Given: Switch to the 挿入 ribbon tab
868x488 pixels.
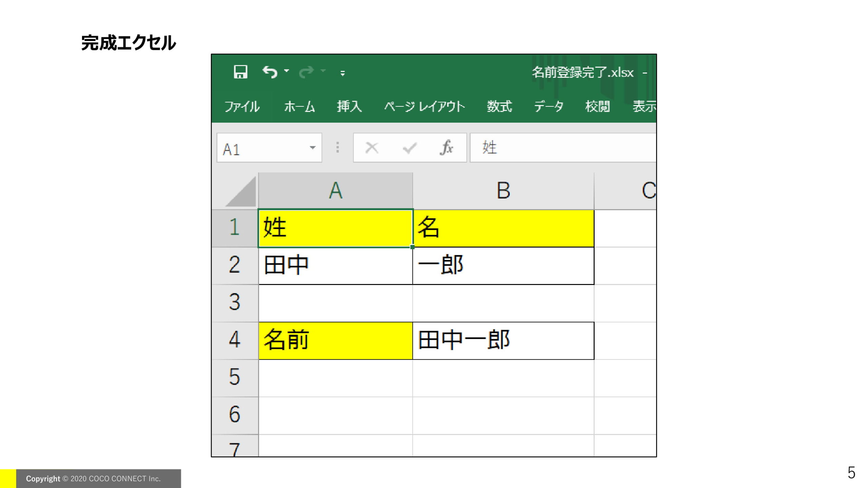Looking at the screenshot, I should [349, 106].
